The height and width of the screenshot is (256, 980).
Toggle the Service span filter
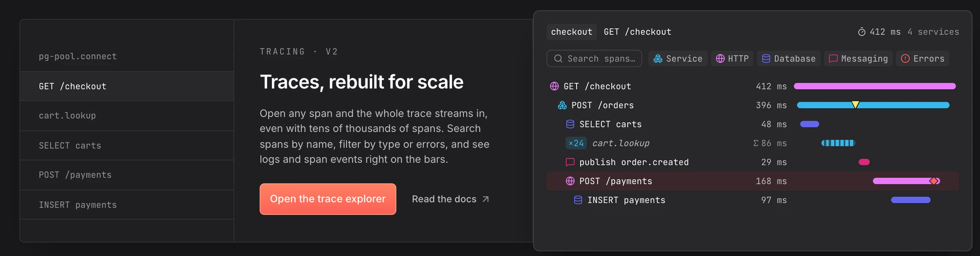click(x=678, y=59)
